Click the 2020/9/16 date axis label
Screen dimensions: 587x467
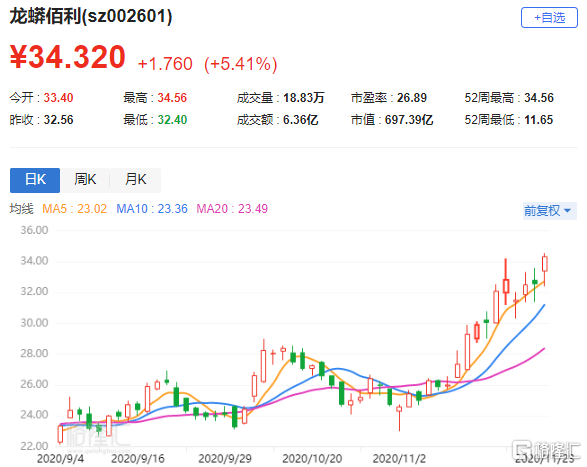(138, 459)
